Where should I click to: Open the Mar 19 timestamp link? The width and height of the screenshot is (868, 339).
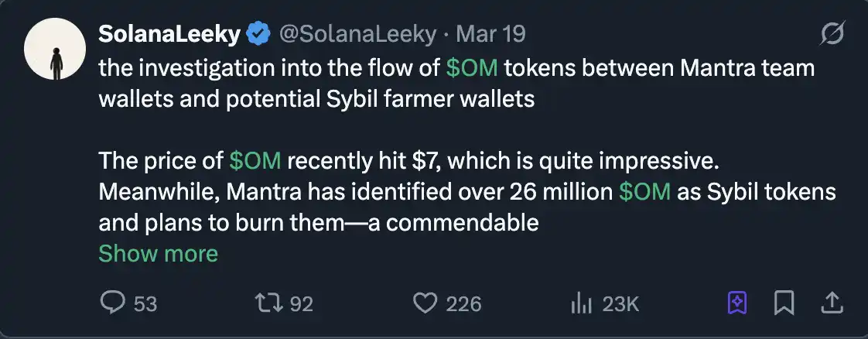click(491, 34)
